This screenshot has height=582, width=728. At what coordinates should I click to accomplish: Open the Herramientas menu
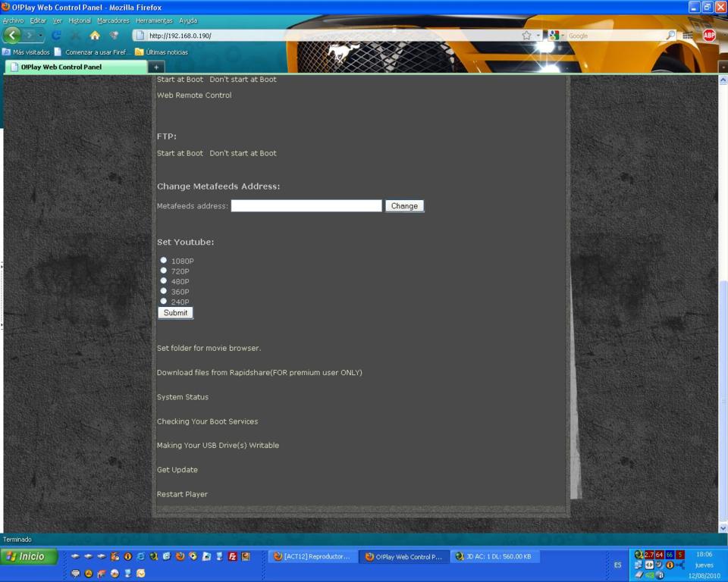(154, 20)
